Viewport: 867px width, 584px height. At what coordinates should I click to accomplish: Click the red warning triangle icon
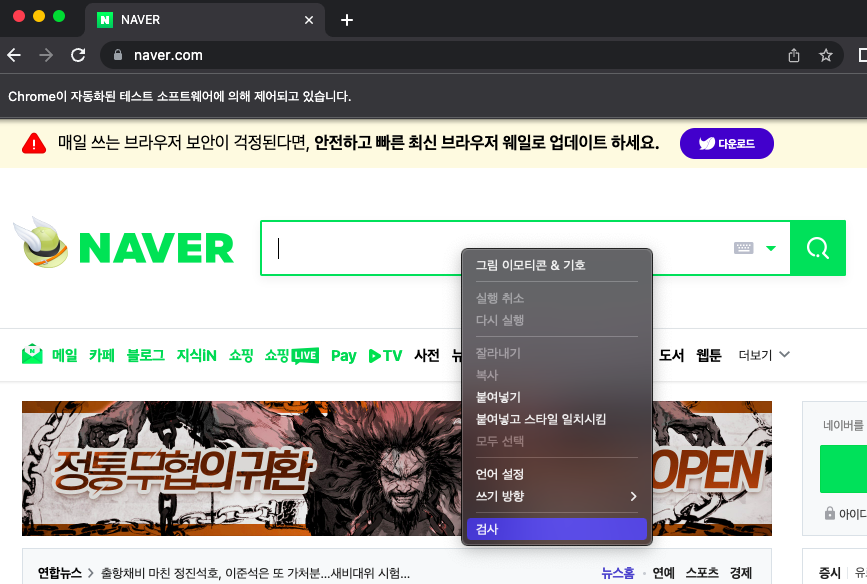pyautogui.click(x=34, y=143)
